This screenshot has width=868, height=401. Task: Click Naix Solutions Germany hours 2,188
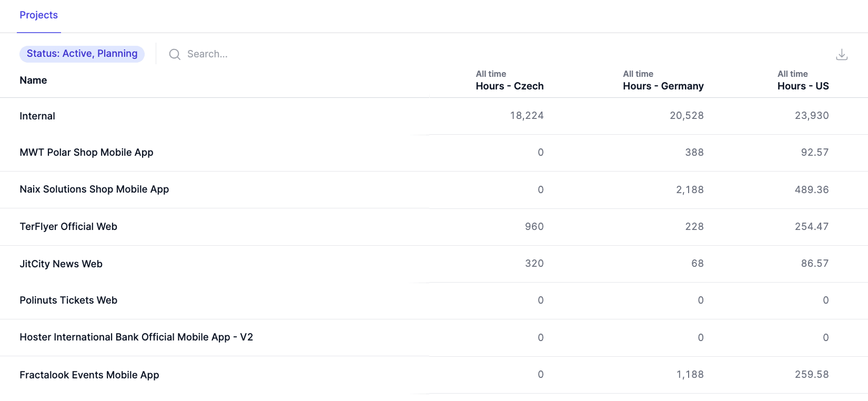click(690, 190)
